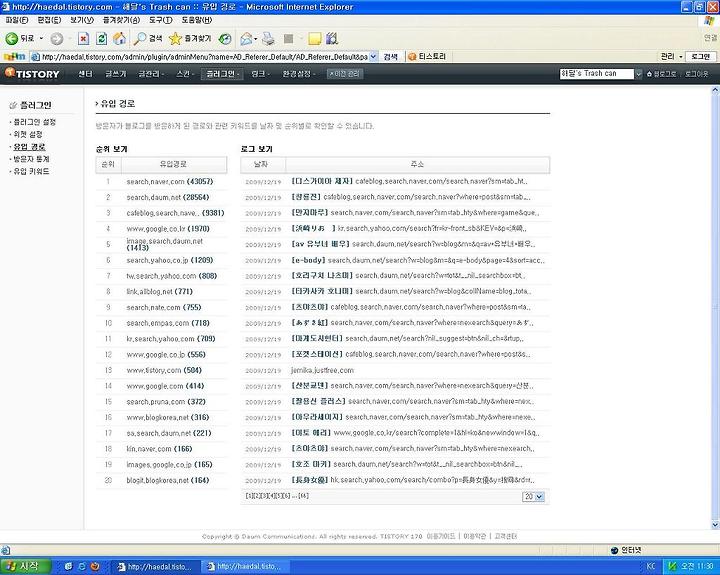
Task: Click the 로그아웃 link
Action: (x=697, y=74)
